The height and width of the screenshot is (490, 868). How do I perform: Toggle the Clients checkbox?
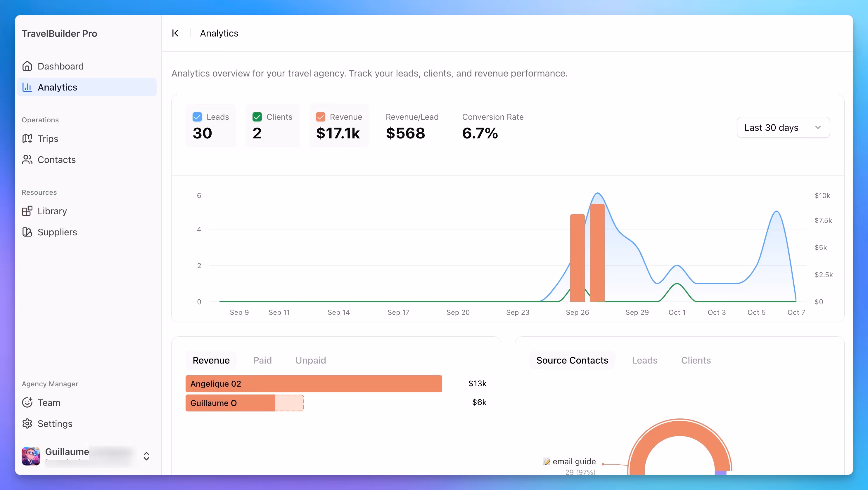[257, 117]
